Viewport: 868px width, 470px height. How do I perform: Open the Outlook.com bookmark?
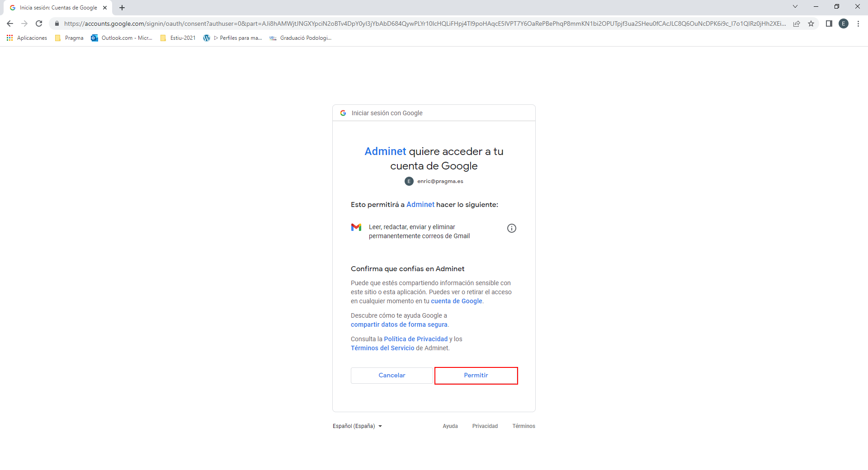122,38
